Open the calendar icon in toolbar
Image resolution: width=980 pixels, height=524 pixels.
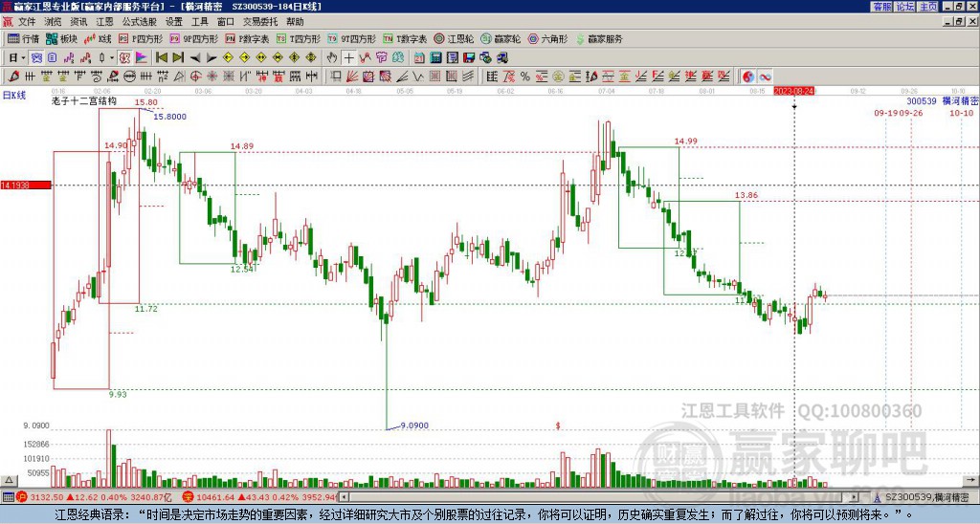point(419,58)
